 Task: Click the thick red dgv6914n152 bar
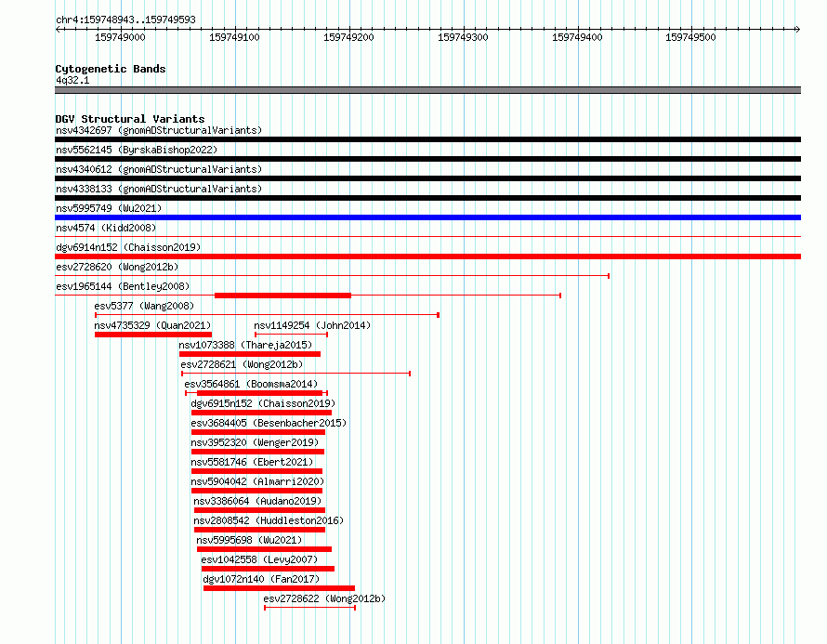(427, 256)
